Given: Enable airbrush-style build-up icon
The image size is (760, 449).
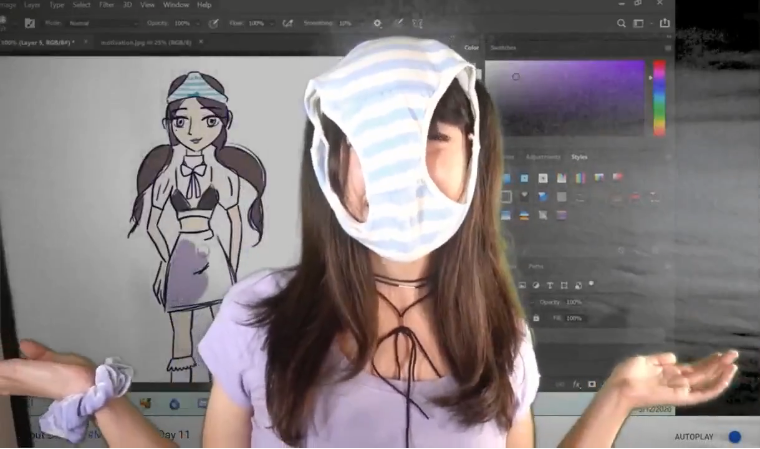Looking at the screenshot, I should pyautogui.click(x=287, y=23).
